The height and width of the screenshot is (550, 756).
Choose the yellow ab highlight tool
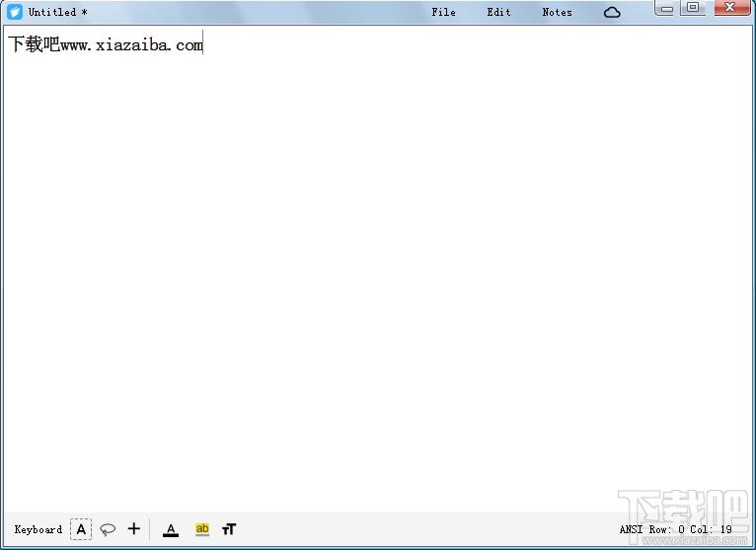point(202,529)
